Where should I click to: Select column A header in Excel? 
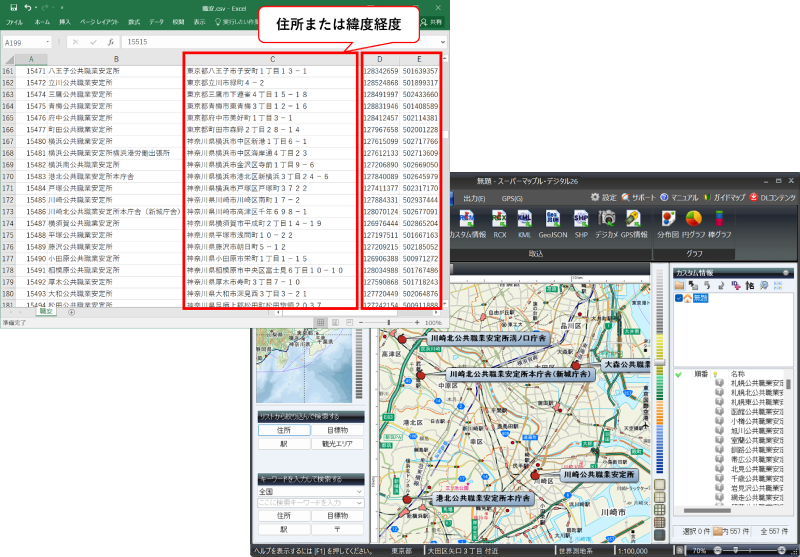[31, 59]
